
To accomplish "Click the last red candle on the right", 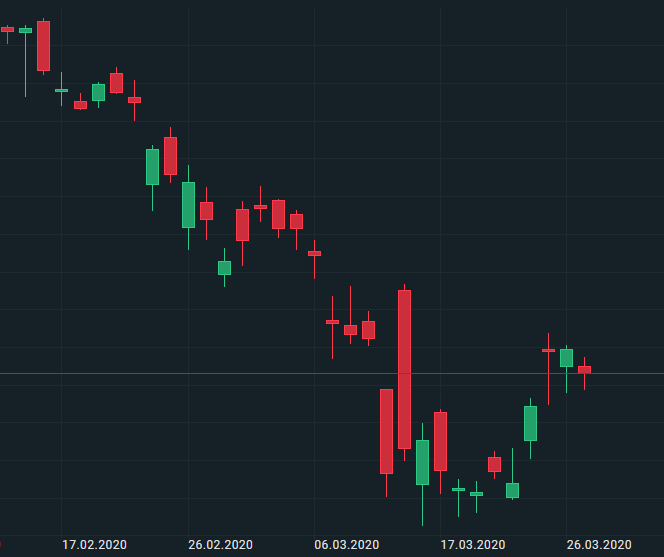I will [x=584, y=369].
